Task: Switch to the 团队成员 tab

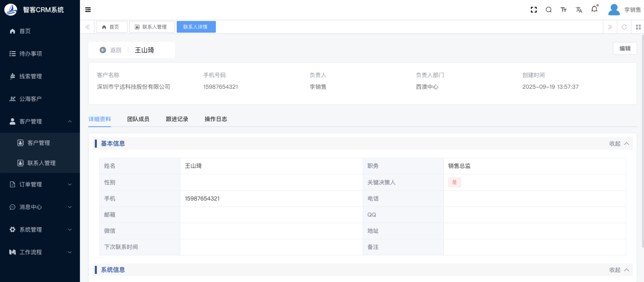Action: [138, 119]
